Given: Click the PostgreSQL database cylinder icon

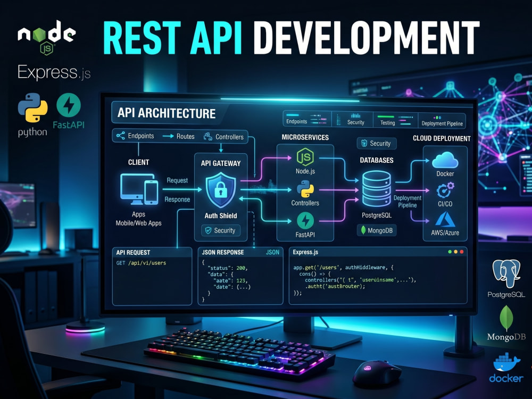Looking at the screenshot, I should point(377,189).
